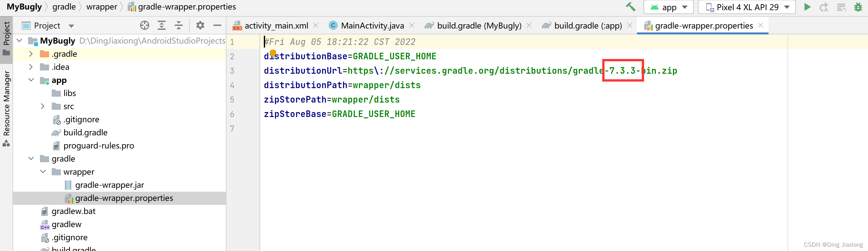The image size is (868, 251).
Task: Close the MainActivity.java tab
Action: 411,25
